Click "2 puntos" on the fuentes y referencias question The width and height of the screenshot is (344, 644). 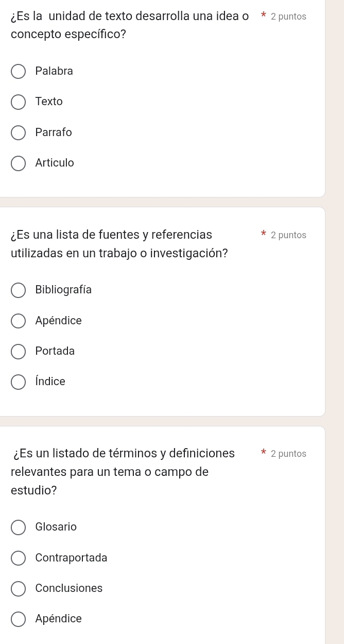288,235
